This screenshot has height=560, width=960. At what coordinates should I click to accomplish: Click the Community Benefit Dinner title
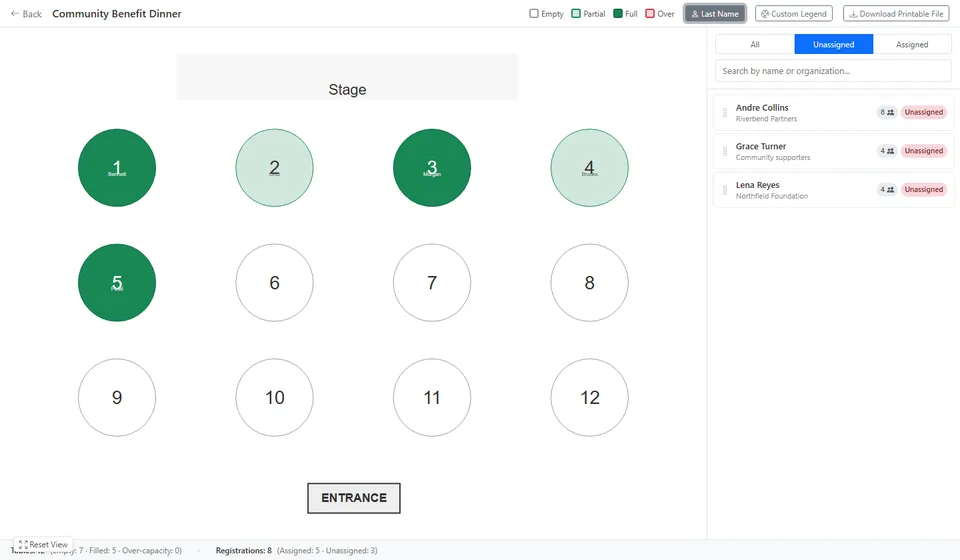[x=116, y=13]
